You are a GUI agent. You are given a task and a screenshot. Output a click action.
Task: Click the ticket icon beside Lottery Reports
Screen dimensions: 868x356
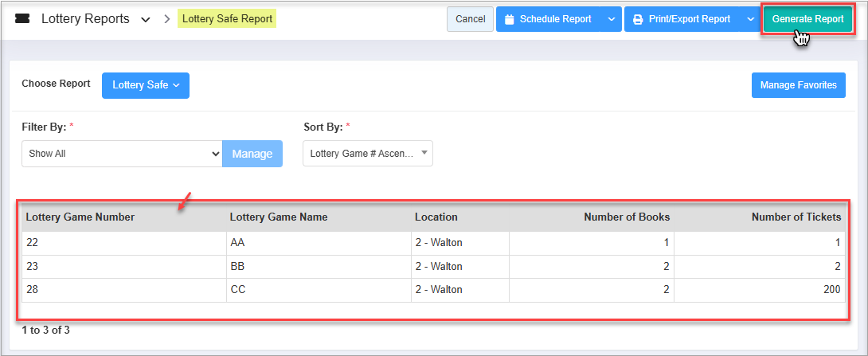(22, 19)
